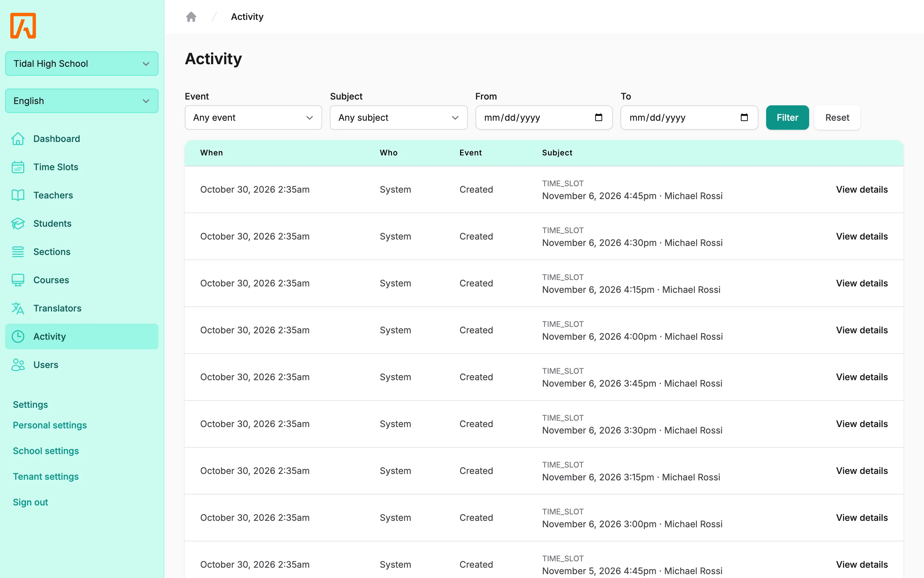Click the Users people icon

coord(18,365)
